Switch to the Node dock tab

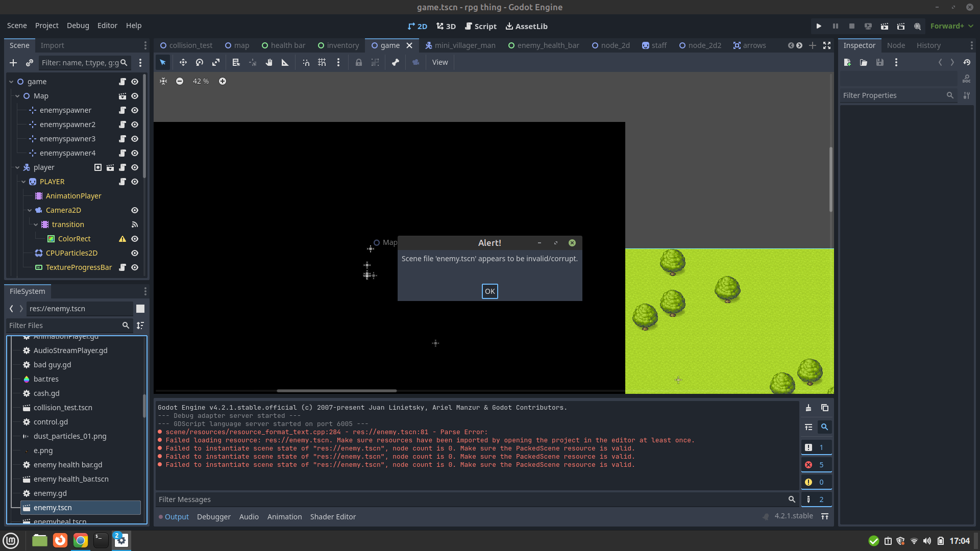pyautogui.click(x=896, y=45)
